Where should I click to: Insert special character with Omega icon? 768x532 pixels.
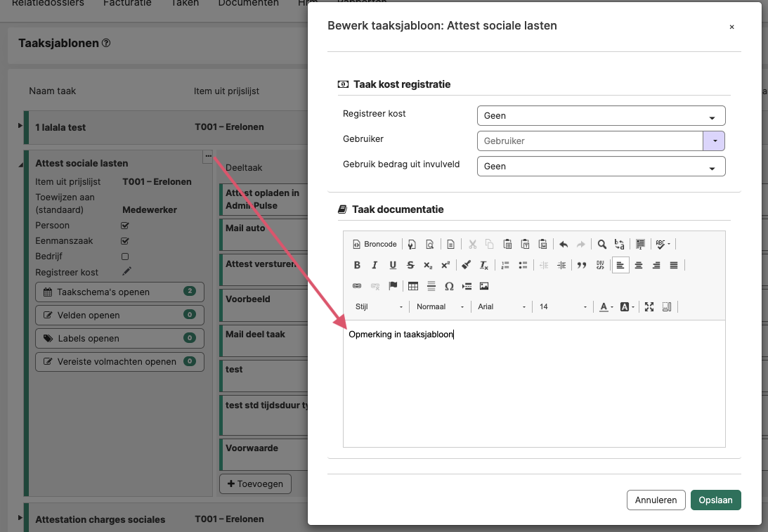pos(449,286)
